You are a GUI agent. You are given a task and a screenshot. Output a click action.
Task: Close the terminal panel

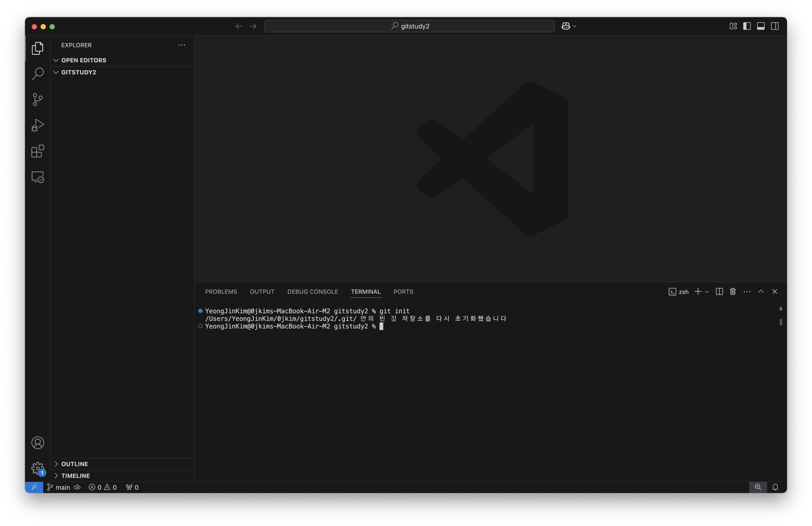775,292
